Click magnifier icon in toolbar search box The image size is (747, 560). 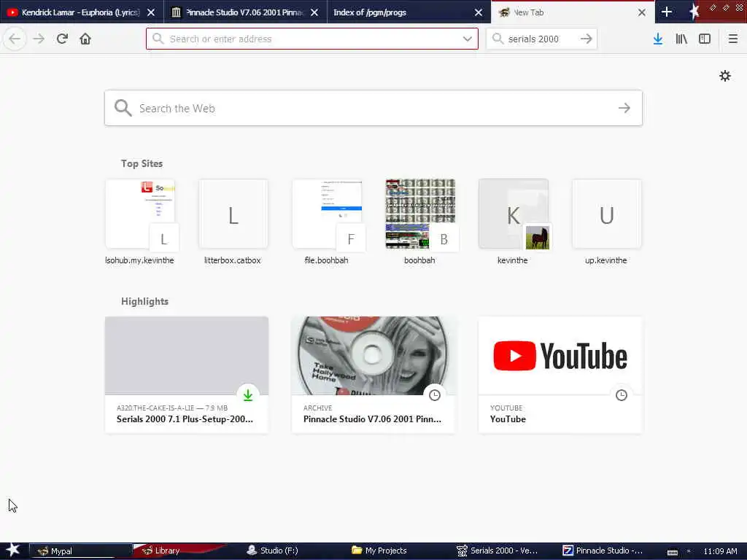pyautogui.click(x=498, y=39)
